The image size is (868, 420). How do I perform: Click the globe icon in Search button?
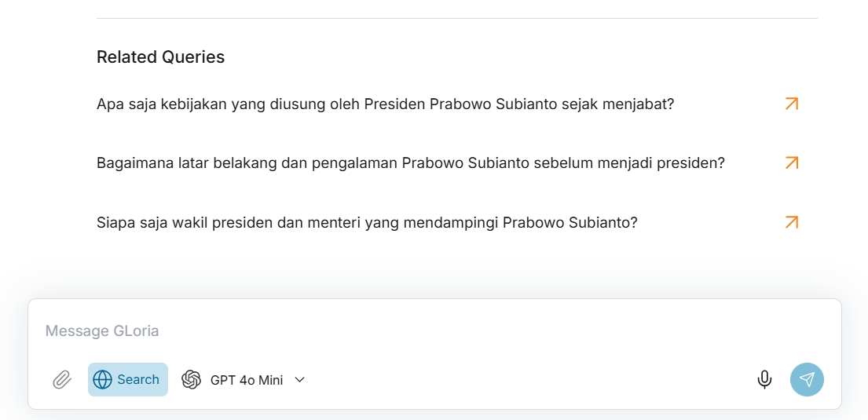pyautogui.click(x=102, y=380)
